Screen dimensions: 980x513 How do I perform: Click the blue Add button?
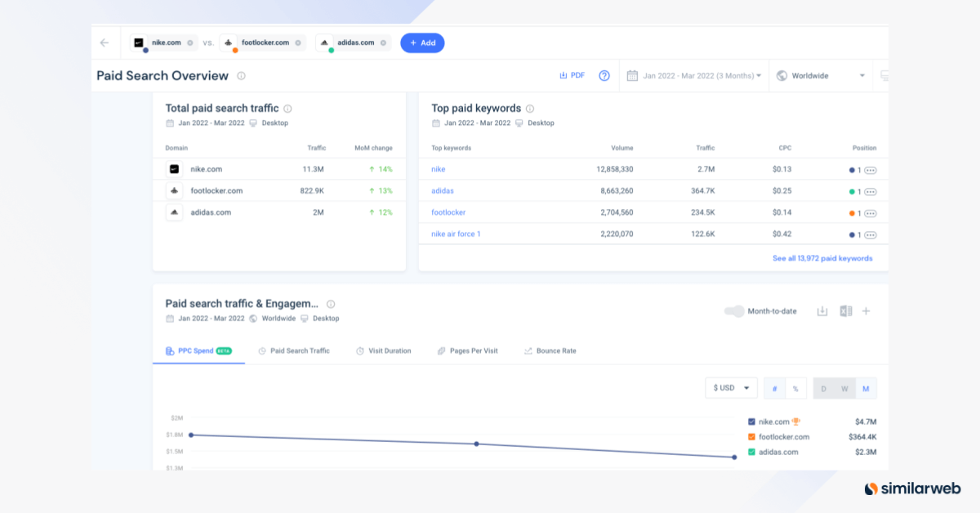pyautogui.click(x=422, y=42)
